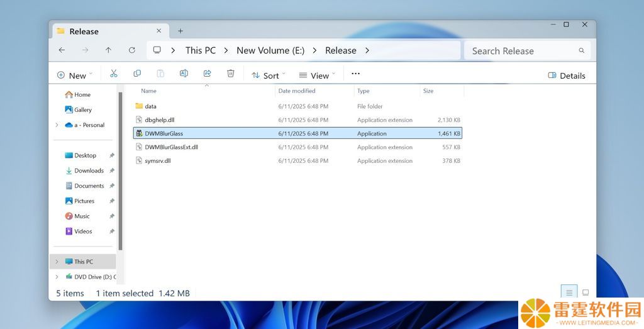Image resolution: width=644 pixels, height=329 pixels.
Task: Unpin Desktop from Quick access
Action: 111,155
